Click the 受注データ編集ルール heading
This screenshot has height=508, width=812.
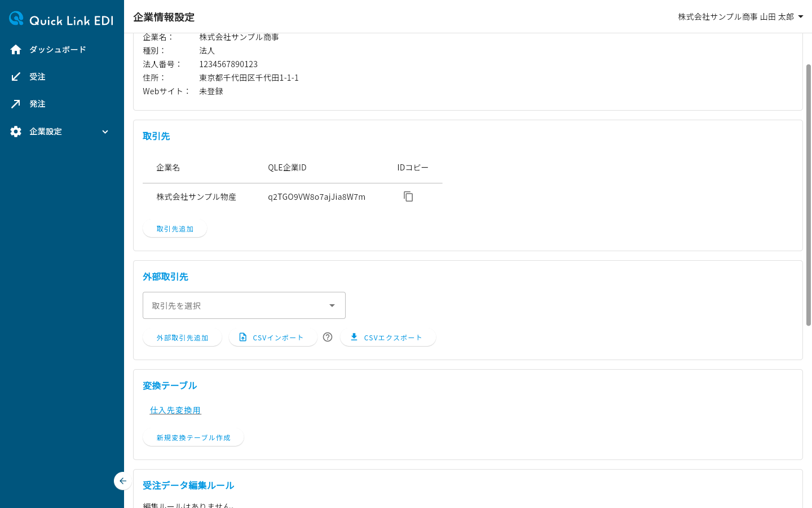pyautogui.click(x=188, y=485)
